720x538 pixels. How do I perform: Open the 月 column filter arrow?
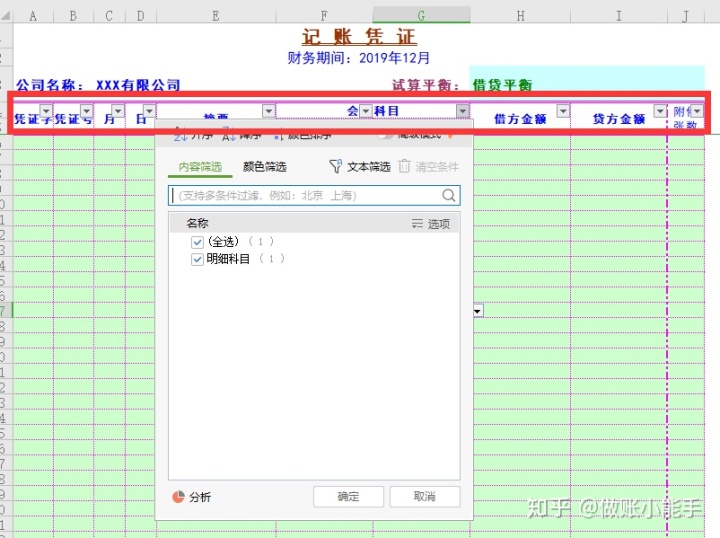(118, 111)
